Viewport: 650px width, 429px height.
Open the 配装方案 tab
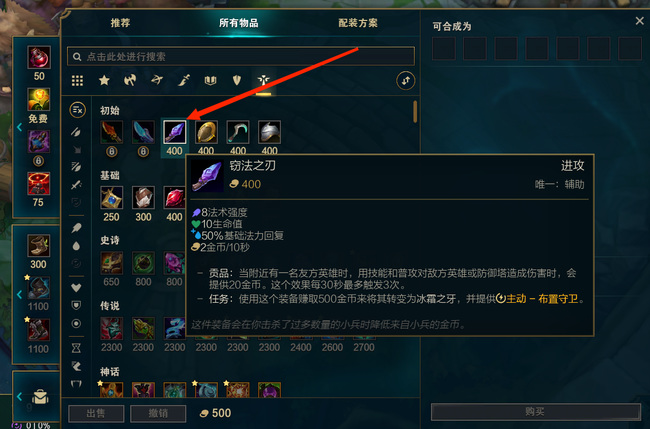pyautogui.click(x=358, y=23)
